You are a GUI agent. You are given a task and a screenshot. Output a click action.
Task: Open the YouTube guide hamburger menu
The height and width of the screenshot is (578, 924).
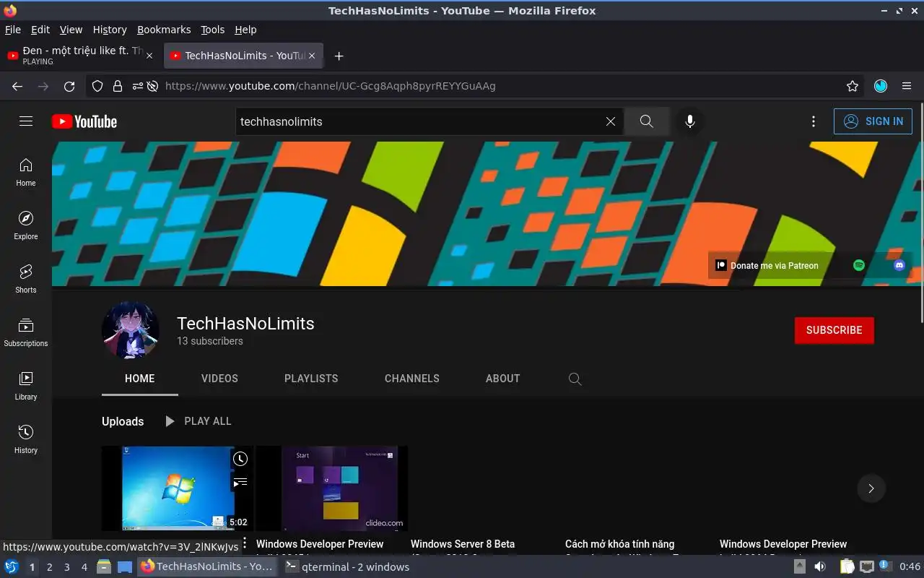[x=26, y=121]
